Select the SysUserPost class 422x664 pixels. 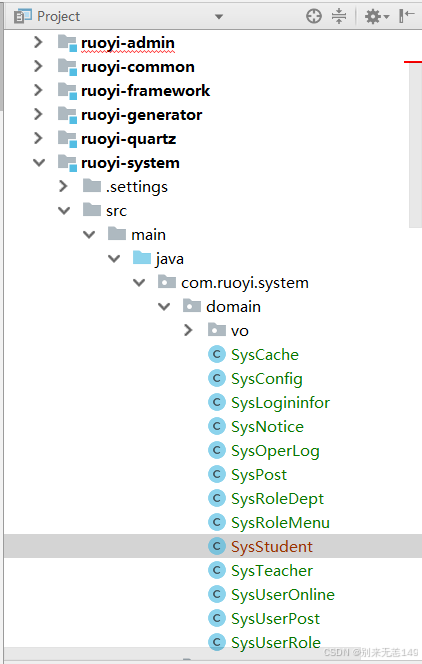(x=275, y=619)
